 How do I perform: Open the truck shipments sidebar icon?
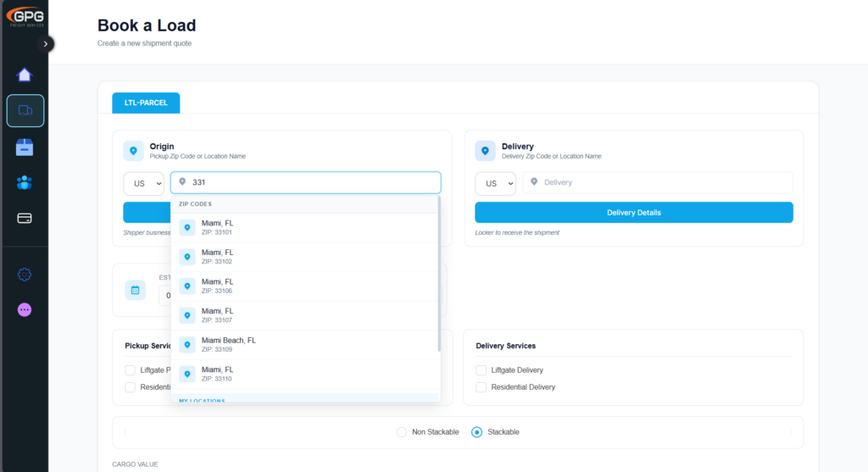[25, 110]
